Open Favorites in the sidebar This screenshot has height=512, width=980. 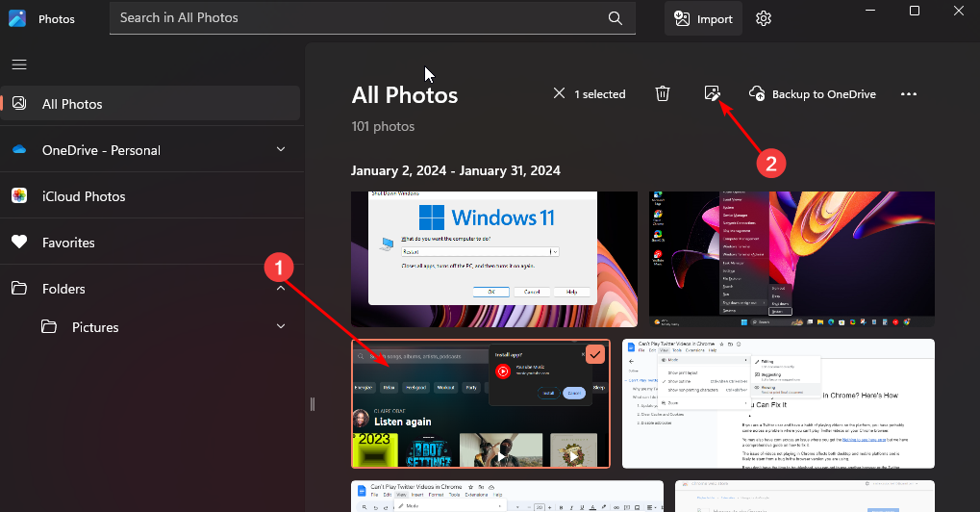pyautogui.click(x=150, y=243)
